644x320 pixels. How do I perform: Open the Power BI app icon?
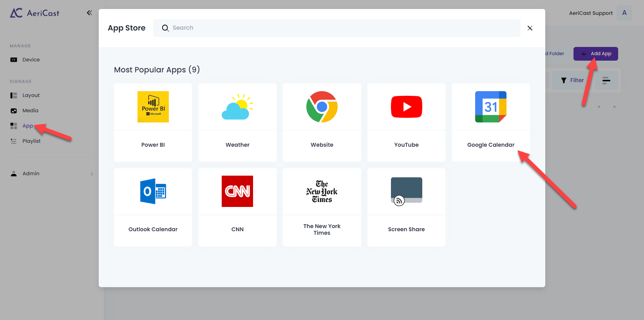coord(153,107)
